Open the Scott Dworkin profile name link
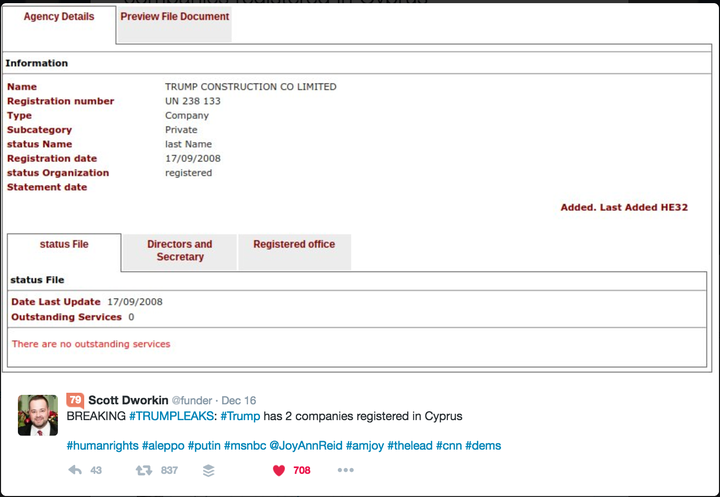Screen dimensions: 720x497 tap(128, 400)
